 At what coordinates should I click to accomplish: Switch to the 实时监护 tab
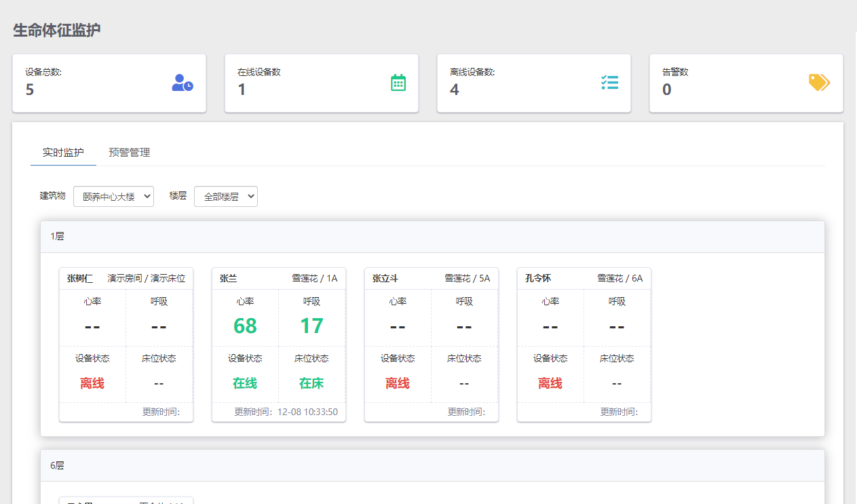click(x=63, y=153)
